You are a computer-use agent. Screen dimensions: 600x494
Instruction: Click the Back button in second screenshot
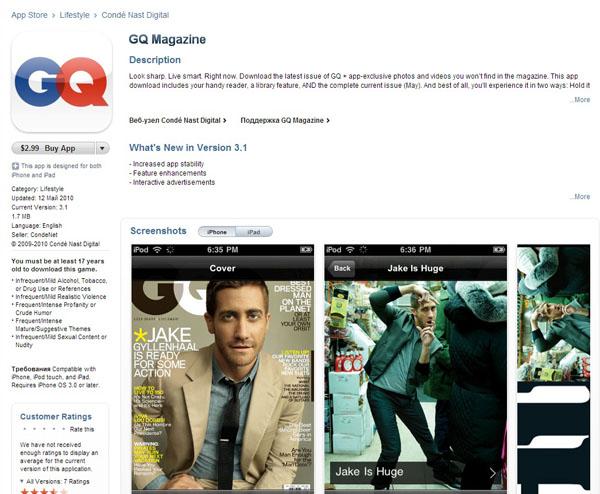tap(341, 268)
